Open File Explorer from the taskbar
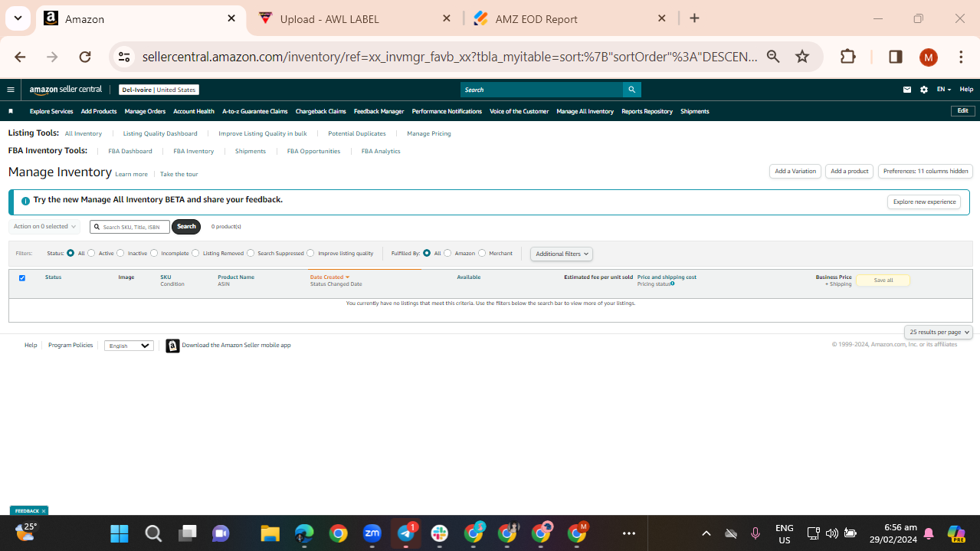Viewport: 980px width, 551px height. [x=270, y=533]
